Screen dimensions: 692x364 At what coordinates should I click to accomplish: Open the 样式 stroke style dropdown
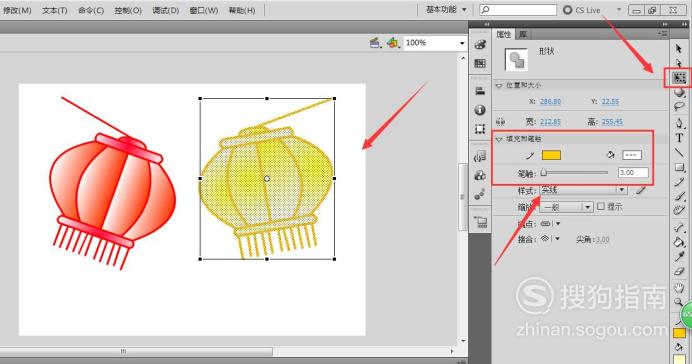point(583,190)
